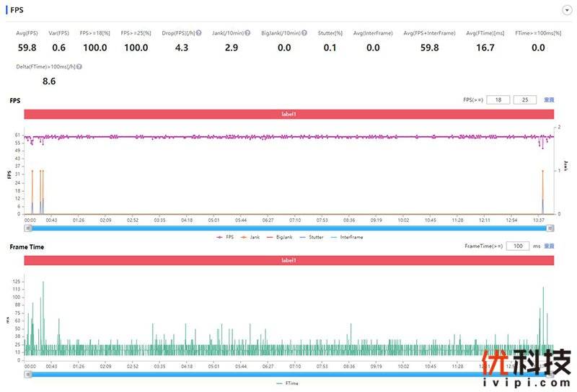Viewport: 577px width, 392px height.
Task: Toggle the InterFrame series in the chart legend
Action: pyautogui.click(x=347, y=237)
